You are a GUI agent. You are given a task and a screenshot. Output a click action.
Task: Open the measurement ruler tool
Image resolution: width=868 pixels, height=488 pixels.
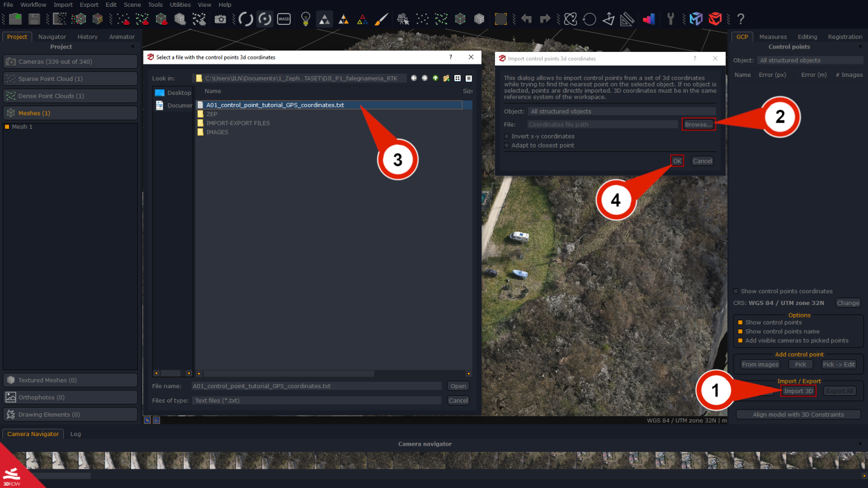627,19
